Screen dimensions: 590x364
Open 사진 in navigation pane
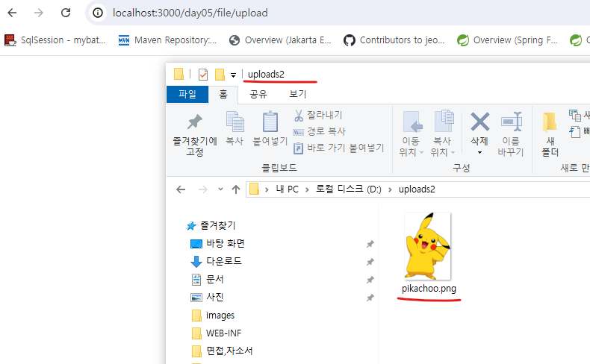point(208,297)
